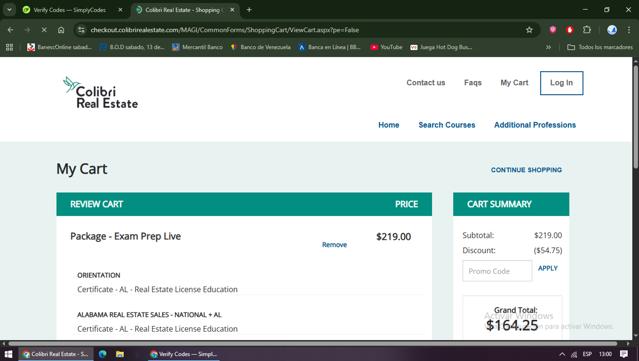Close the Verify Codes tab

(x=120, y=10)
